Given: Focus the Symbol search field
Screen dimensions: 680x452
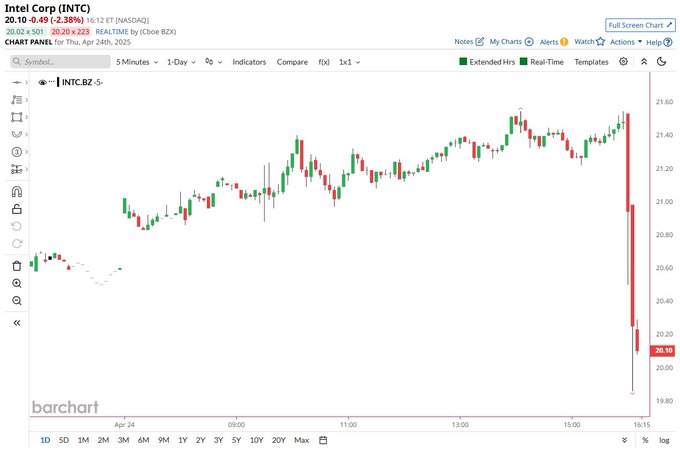Looking at the screenshot, I should pyautogui.click(x=60, y=62).
